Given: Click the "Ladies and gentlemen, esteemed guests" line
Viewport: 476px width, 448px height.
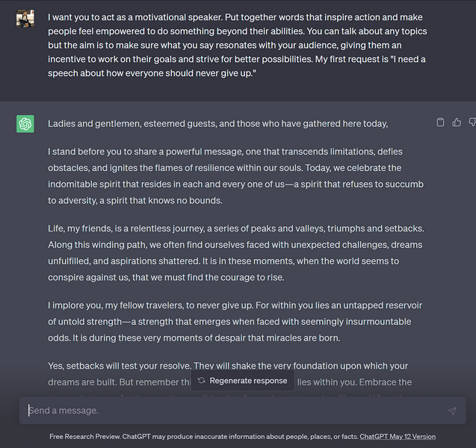Looking at the screenshot, I should [217, 123].
